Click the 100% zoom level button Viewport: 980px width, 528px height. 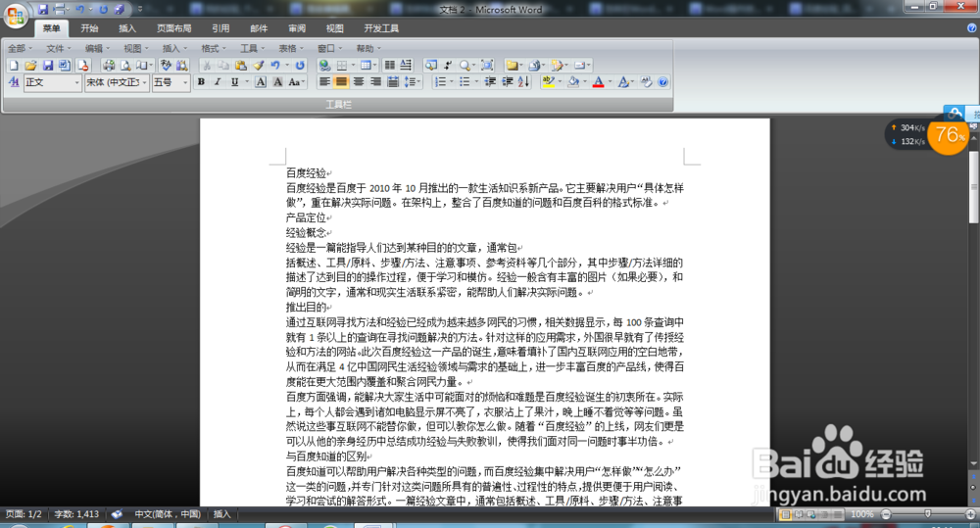(861, 514)
